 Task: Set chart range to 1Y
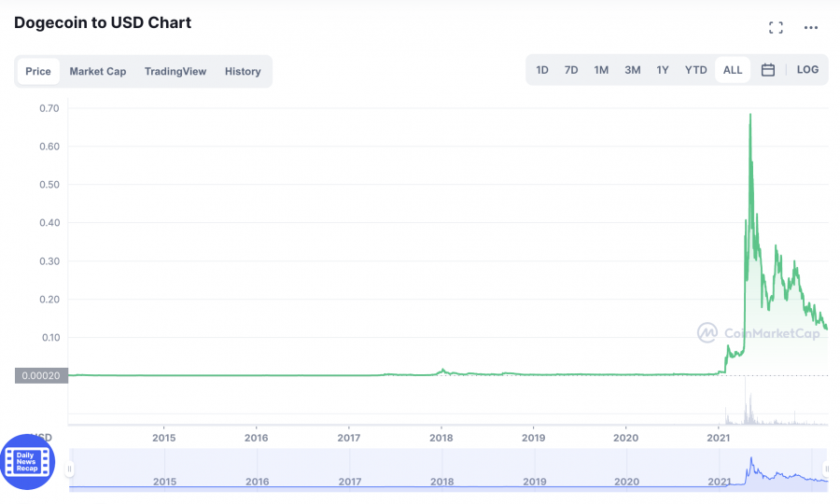[x=663, y=70]
